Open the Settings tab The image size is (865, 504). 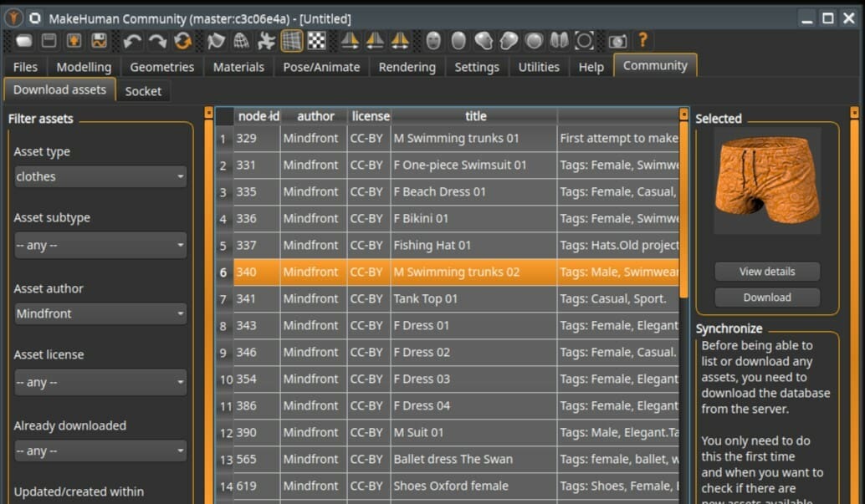point(477,67)
